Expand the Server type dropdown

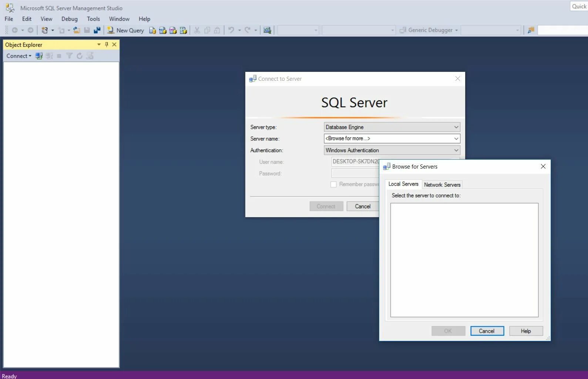(x=456, y=127)
